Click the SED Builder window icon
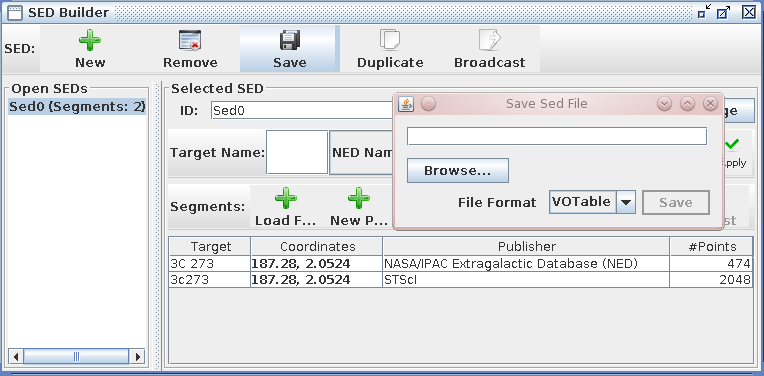Viewport: 764px width, 376px height. click(x=15, y=12)
